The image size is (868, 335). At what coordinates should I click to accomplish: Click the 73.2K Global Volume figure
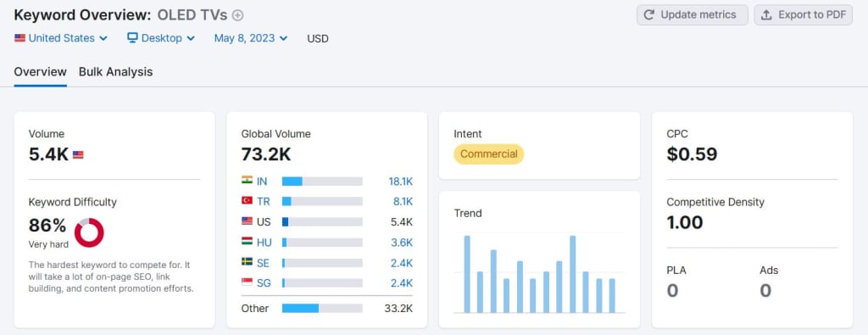tap(266, 154)
